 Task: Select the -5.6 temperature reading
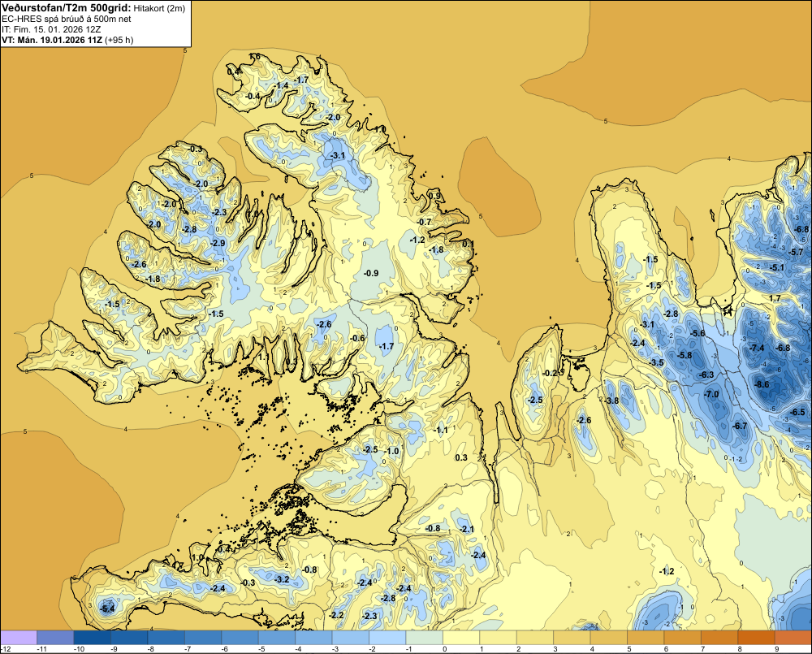698,333
